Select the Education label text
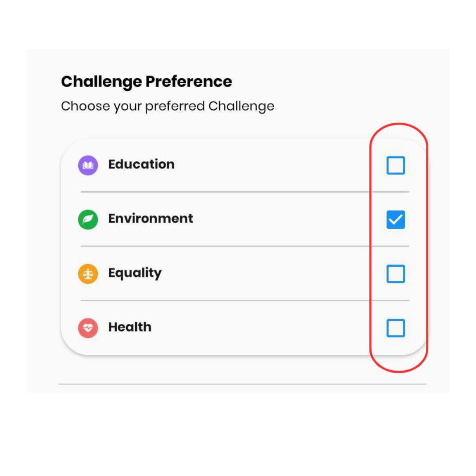Viewport: 476px width, 476px height. tap(141, 164)
